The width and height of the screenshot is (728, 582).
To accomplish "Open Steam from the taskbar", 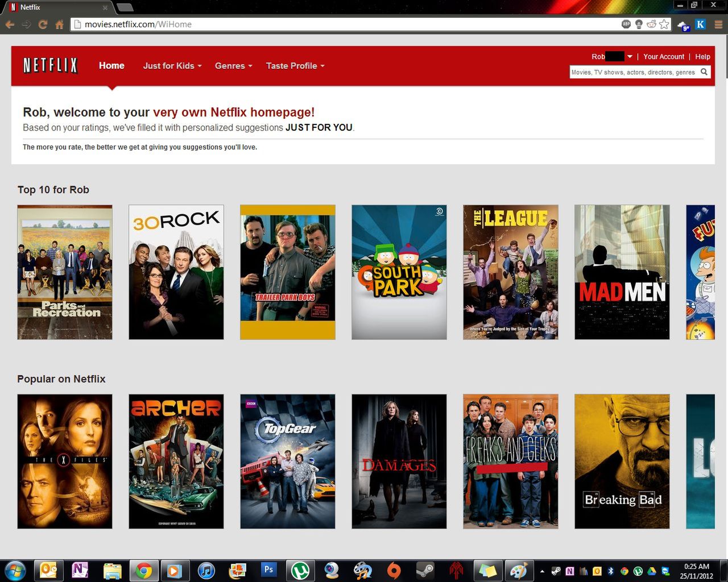I will pyautogui.click(x=425, y=570).
